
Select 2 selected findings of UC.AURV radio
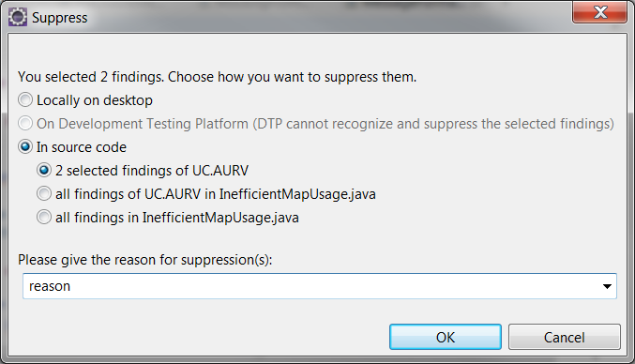pyautogui.click(x=44, y=171)
